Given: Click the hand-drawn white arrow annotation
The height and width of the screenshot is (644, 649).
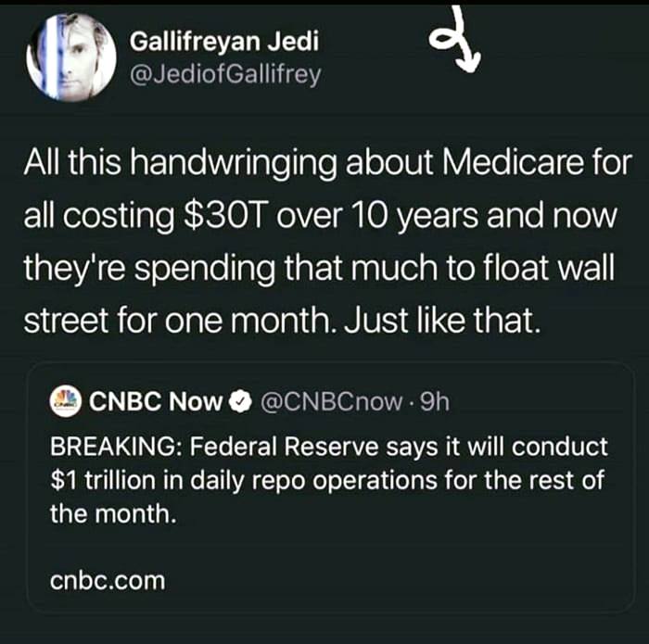Looking at the screenshot, I should [454, 42].
